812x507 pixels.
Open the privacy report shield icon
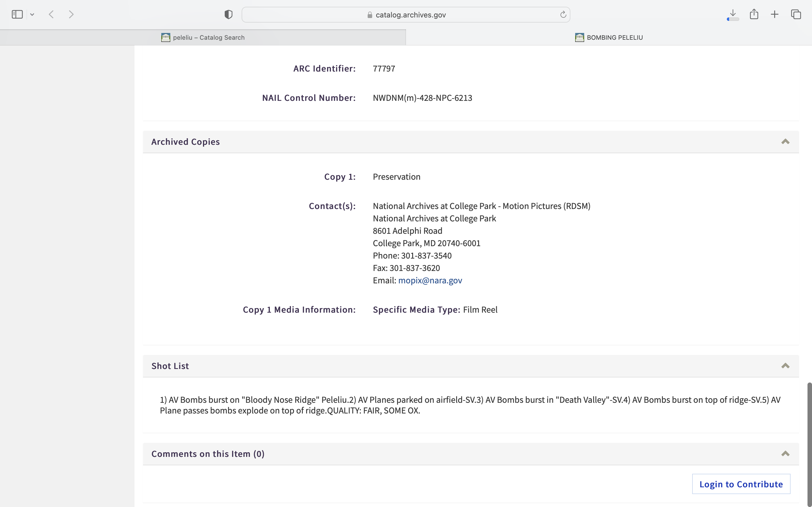tap(228, 14)
